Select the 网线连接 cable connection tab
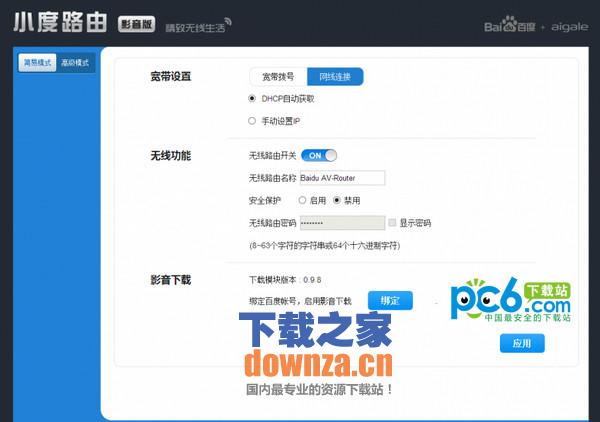 coord(335,77)
